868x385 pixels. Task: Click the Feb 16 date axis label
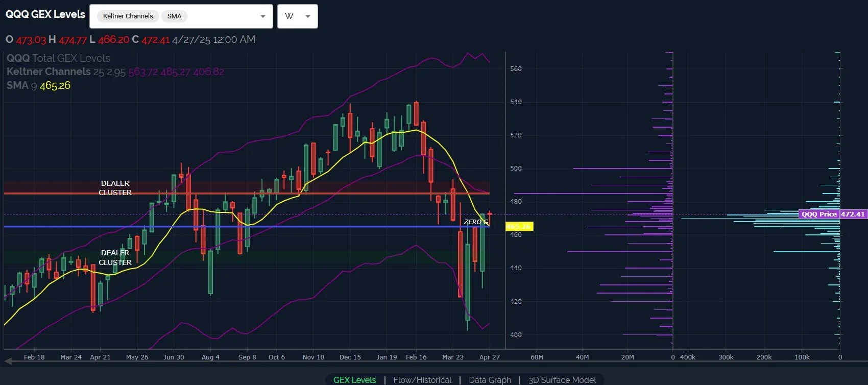point(416,357)
